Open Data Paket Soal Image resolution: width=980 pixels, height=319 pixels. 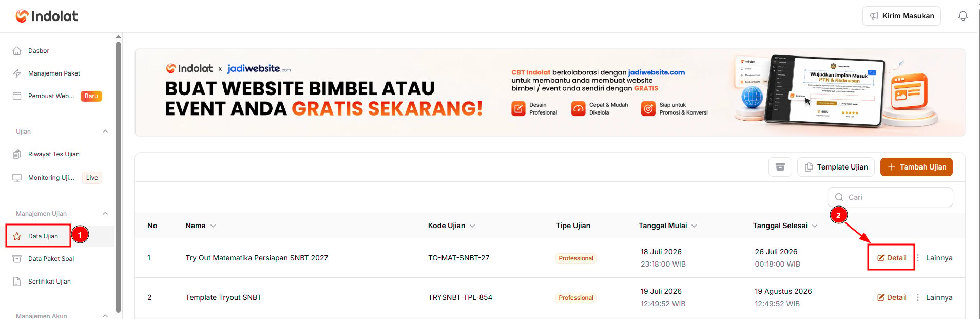(51, 259)
